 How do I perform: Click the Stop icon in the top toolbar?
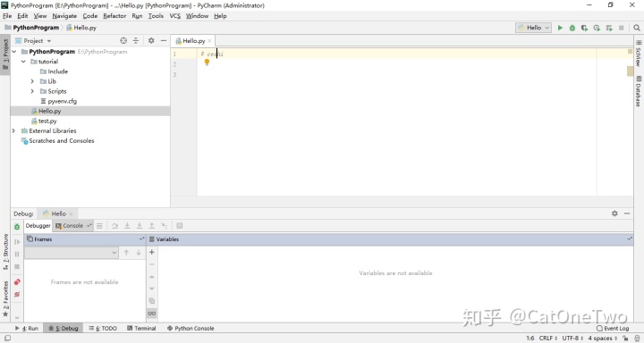(621, 28)
